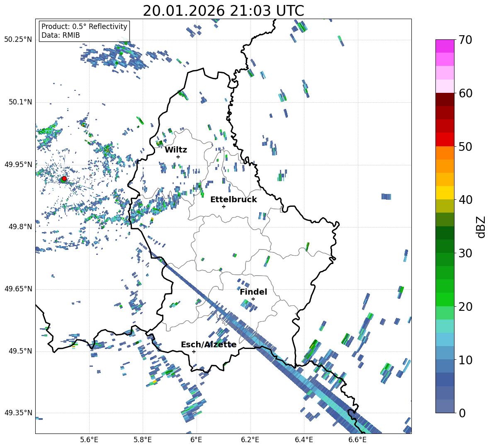Image resolution: width=491 pixels, height=448 pixels.
Task: Click the Product: 0.5° Reflectivity text
Action: click(x=84, y=26)
